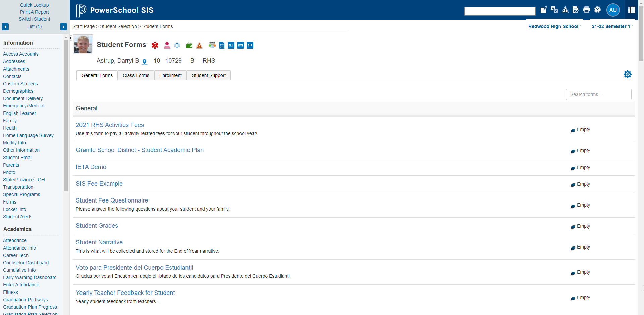Click the printer icon in the header
644x315 pixels.
click(x=586, y=10)
